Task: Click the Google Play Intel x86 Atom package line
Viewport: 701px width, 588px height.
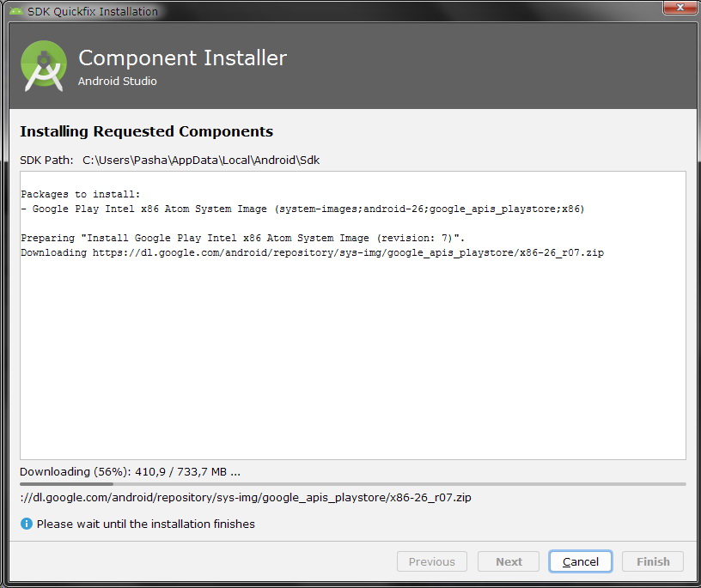Action: point(302,209)
